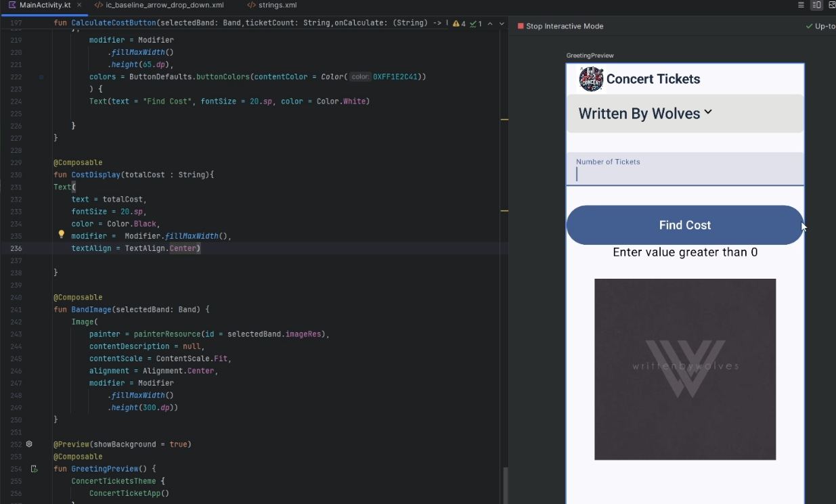Image resolution: width=836 pixels, height=504 pixels.
Task: Click the Enter value greater than 0 text
Action: (685, 252)
